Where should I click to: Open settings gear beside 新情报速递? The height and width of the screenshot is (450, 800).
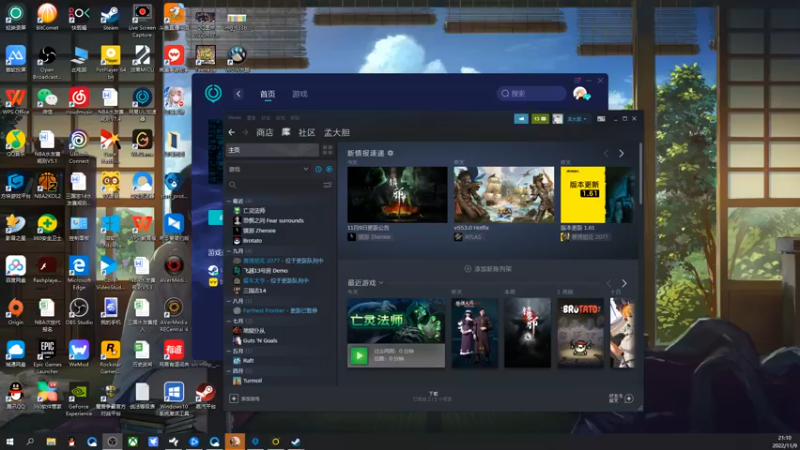tap(390, 153)
